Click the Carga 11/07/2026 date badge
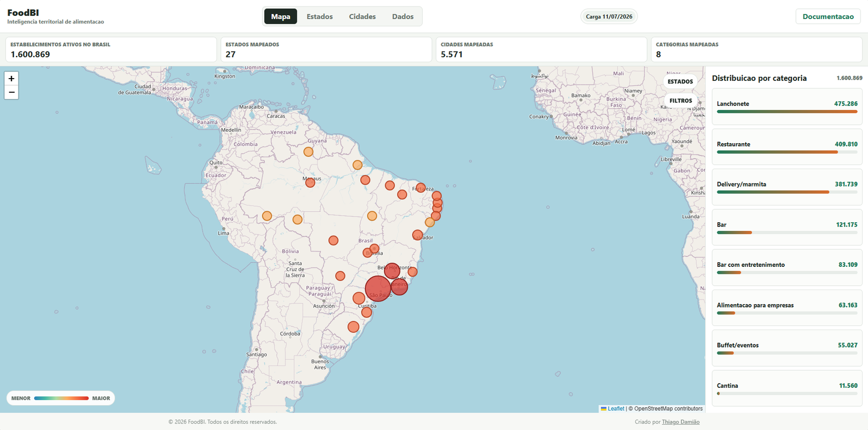This screenshot has width=868, height=430. (609, 16)
